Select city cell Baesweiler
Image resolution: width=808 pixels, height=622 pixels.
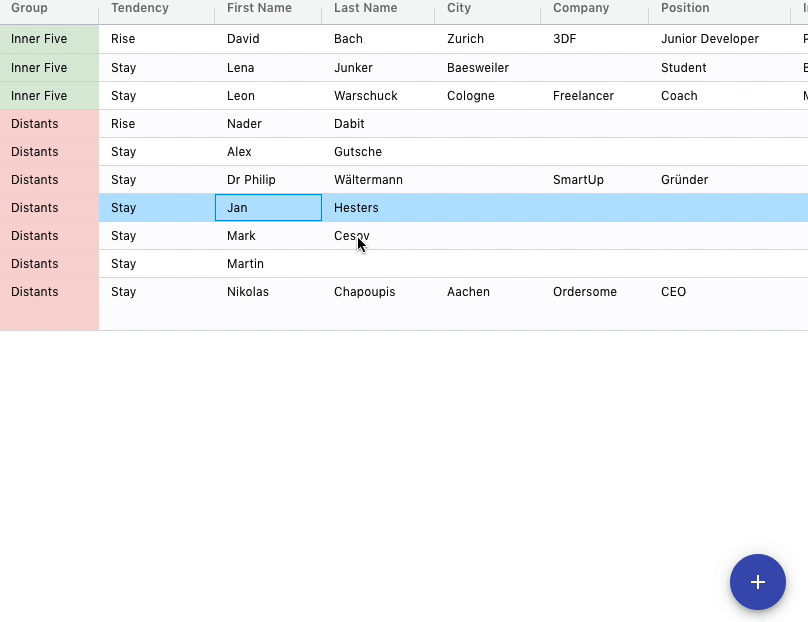(x=487, y=68)
